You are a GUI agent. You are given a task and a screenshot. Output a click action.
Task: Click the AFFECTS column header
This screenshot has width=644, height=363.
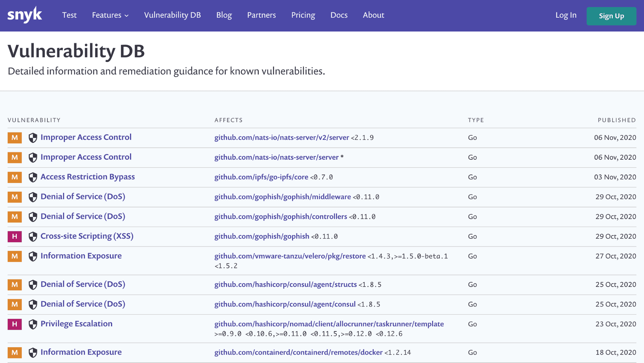(x=228, y=120)
